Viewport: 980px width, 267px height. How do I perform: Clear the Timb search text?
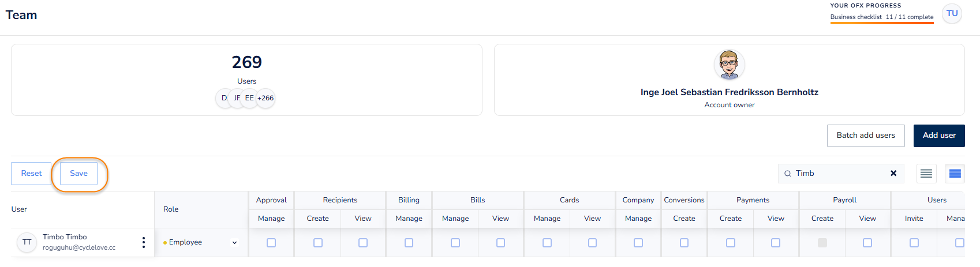pyautogui.click(x=893, y=173)
